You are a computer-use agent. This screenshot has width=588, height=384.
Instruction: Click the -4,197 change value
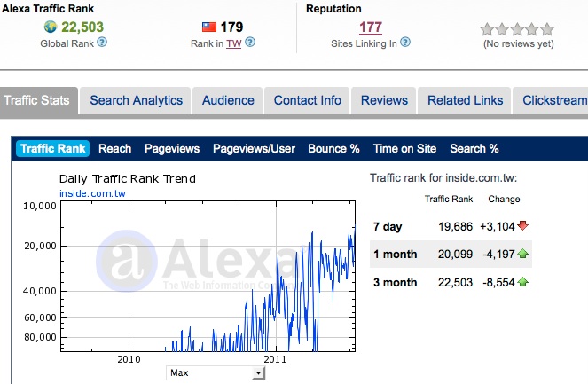(x=498, y=255)
